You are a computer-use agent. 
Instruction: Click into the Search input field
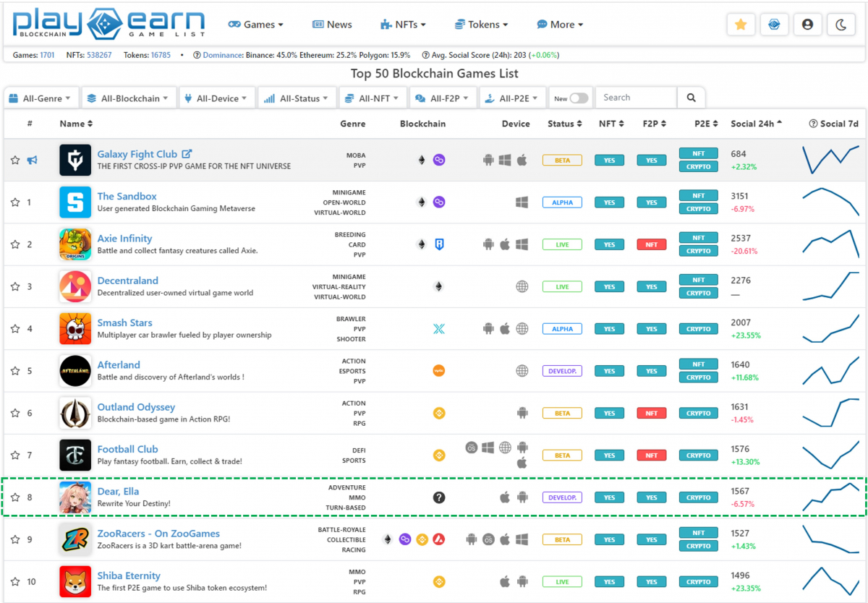click(x=636, y=98)
